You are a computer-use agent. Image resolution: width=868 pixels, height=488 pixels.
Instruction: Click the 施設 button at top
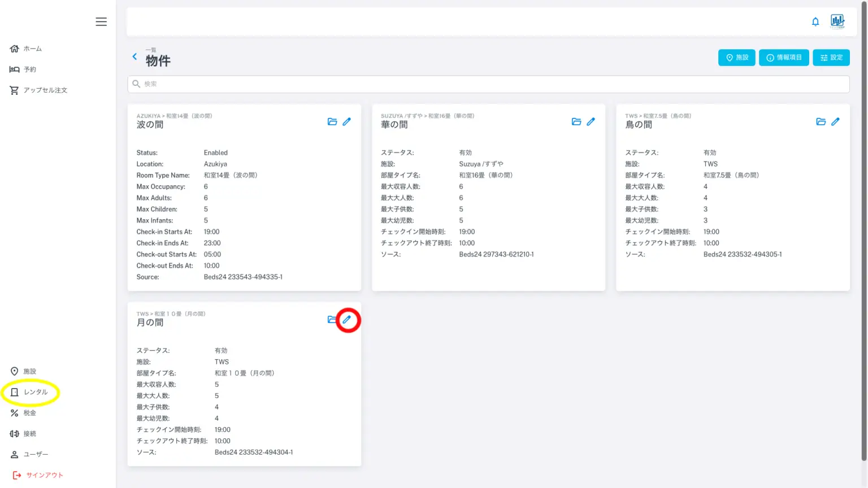pyautogui.click(x=736, y=58)
